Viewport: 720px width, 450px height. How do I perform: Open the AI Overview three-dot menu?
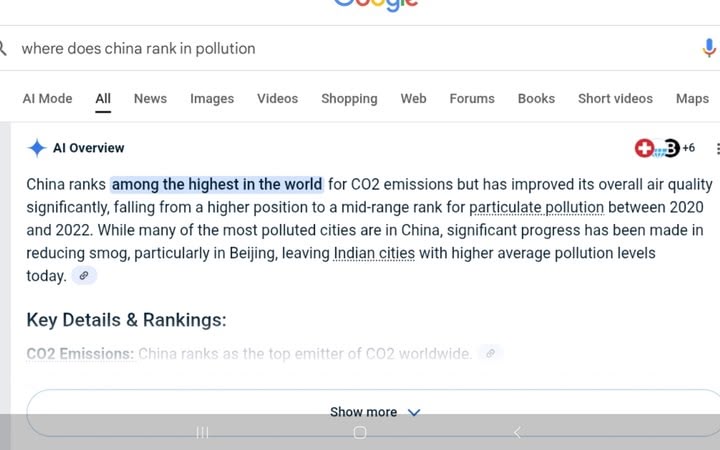717,148
